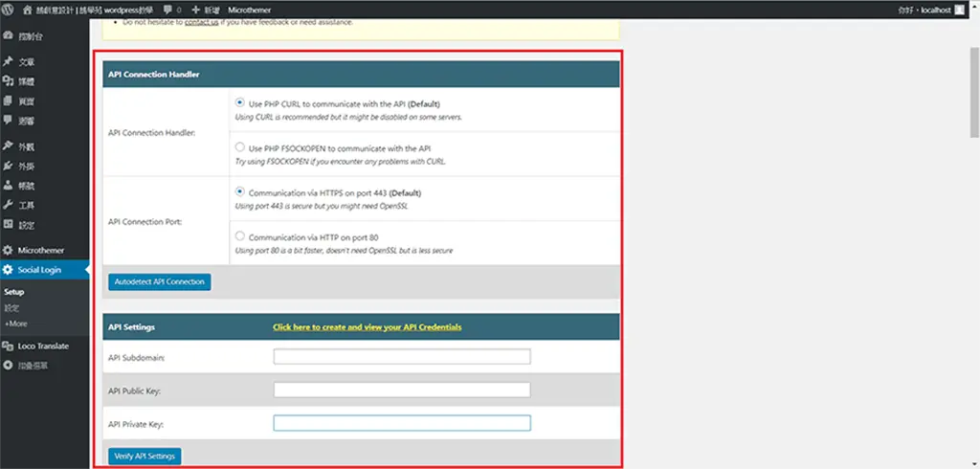The height and width of the screenshot is (469, 980).
Task: Open Tools via wrench icon
Action: click(8, 205)
